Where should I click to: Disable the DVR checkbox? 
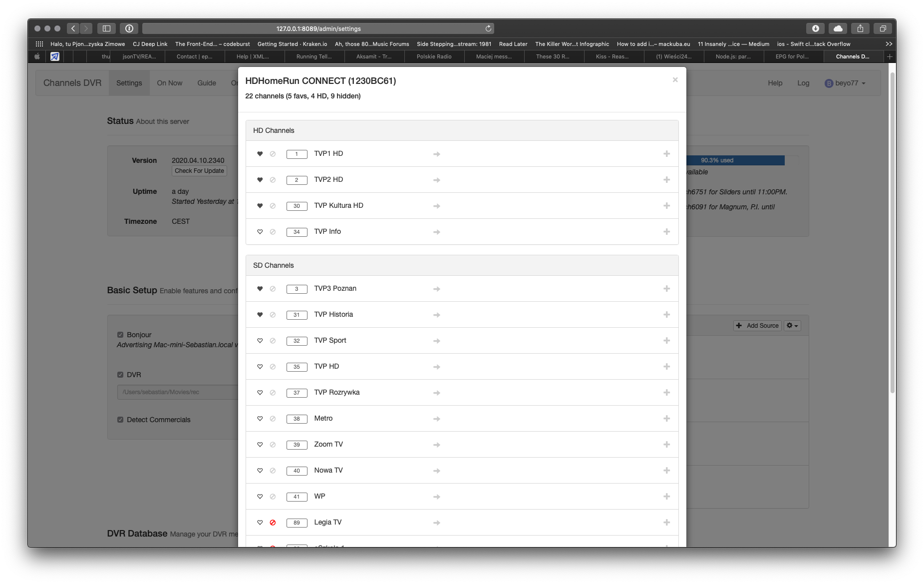pyautogui.click(x=120, y=375)
